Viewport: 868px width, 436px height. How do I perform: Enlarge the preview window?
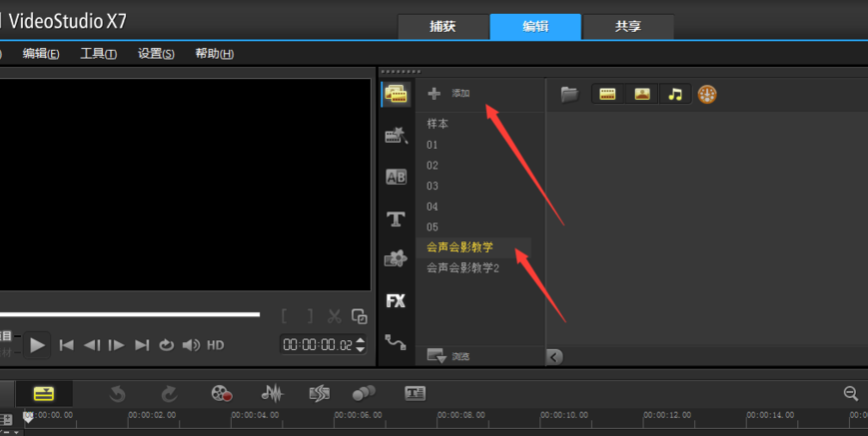tap(360, 316)
